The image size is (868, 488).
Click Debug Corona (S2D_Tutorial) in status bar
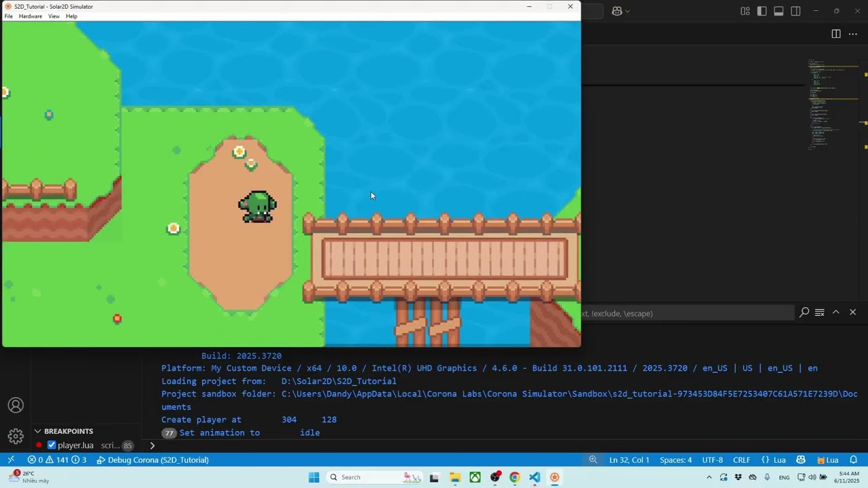[x=153, y=460]
